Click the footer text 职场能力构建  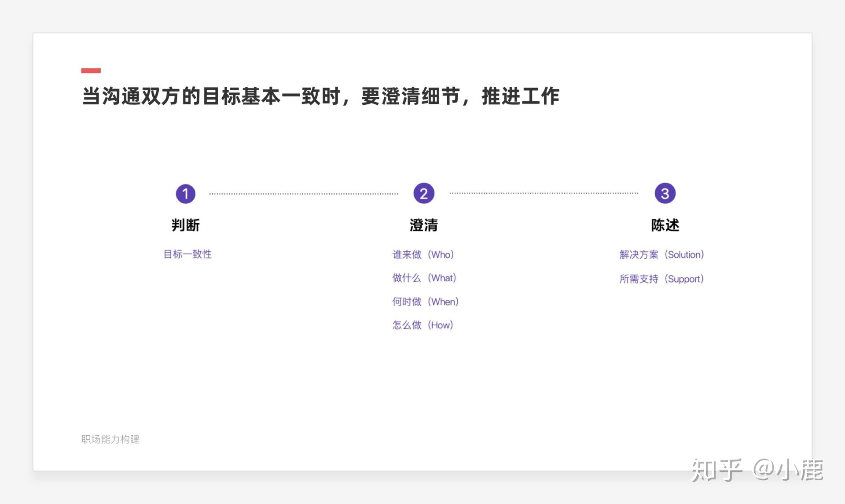[110, 439]
